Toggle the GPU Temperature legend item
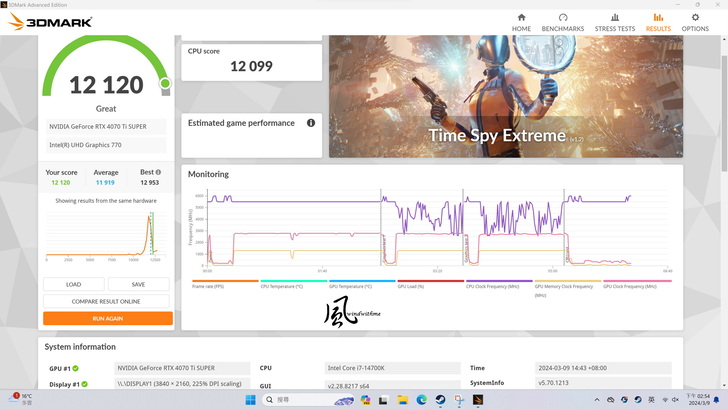 pos(362,284)
